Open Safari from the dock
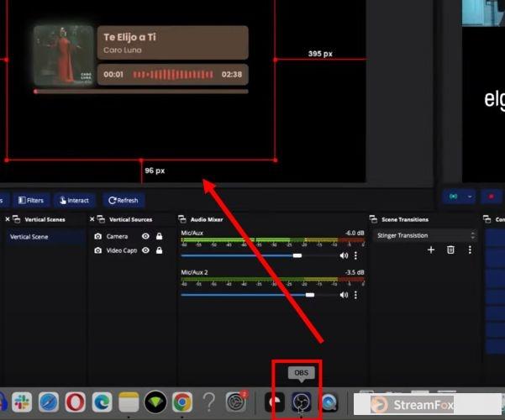This screenshot has height=420, width=505. [x=49, y=402]
